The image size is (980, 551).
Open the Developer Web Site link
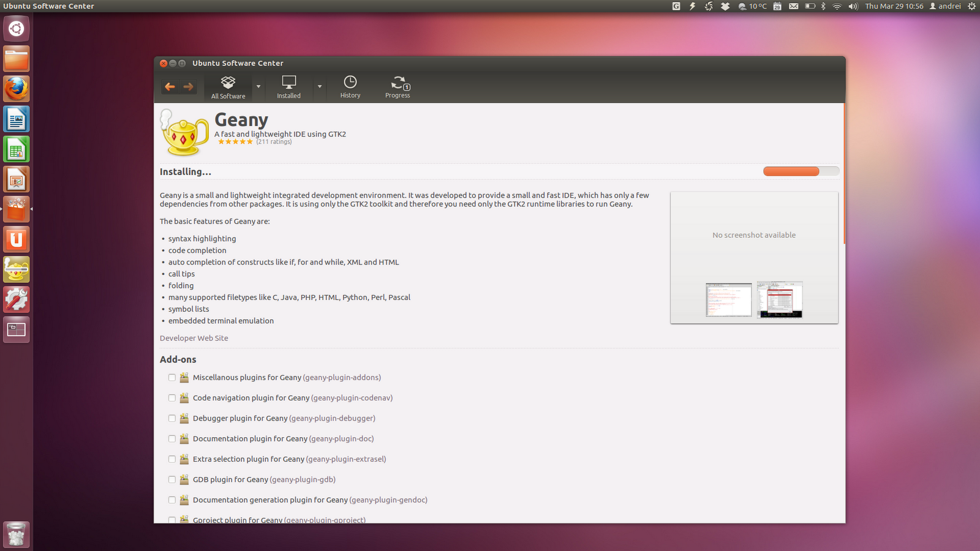pyautogui.click(x=194, y=338)
